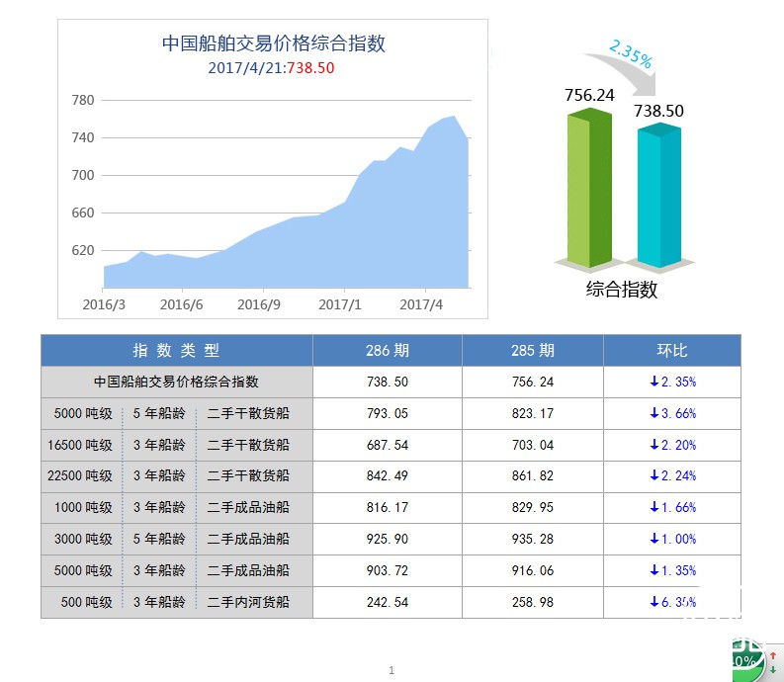Click the cell 903. 72
The image size is (784, 682).
coord(388,570)
